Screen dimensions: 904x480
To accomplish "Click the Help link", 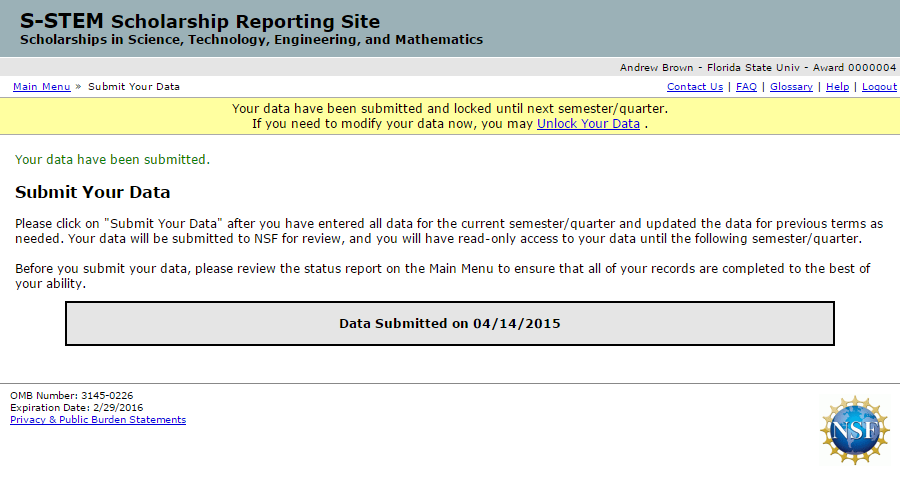I will coord(837,86).
